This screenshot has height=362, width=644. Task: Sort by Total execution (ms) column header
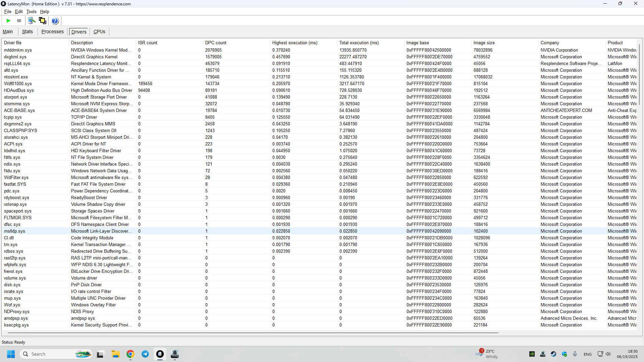371,43
